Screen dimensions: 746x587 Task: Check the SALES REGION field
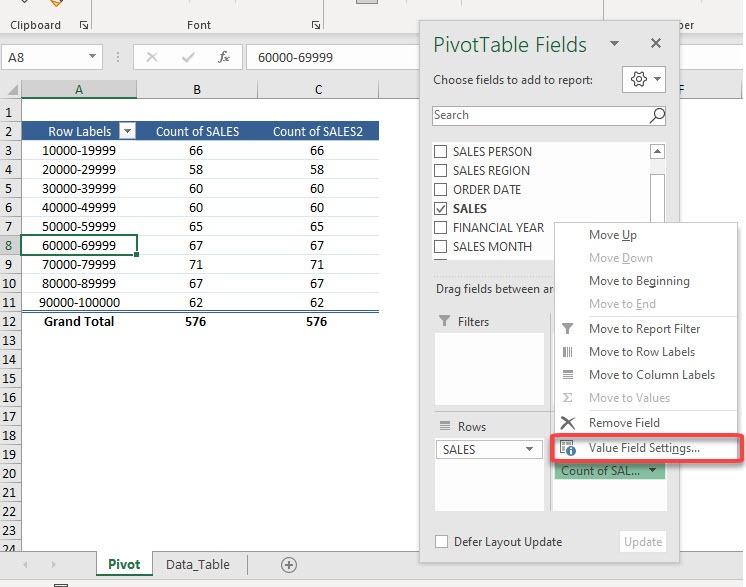441,170
